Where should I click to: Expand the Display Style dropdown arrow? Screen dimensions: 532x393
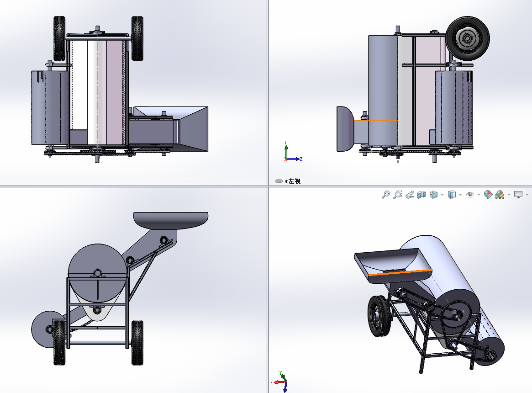click(460, 195)
